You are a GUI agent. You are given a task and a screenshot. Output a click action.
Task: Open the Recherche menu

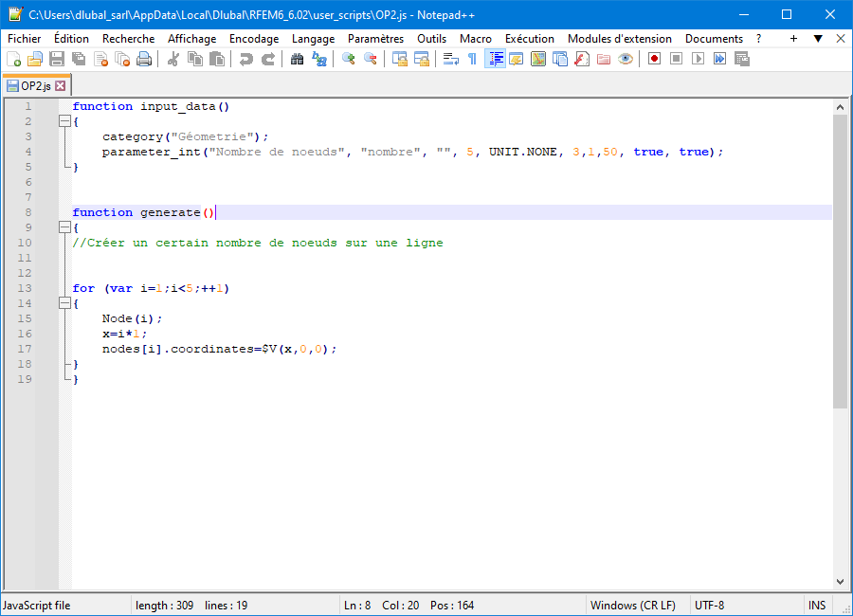(128, 38)
